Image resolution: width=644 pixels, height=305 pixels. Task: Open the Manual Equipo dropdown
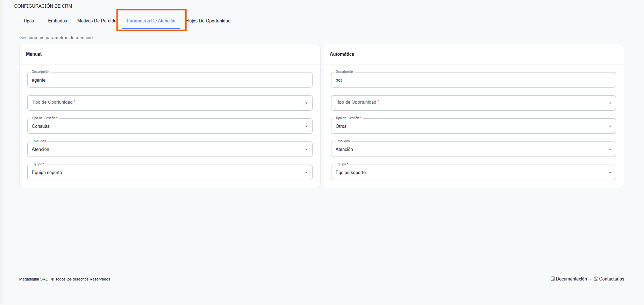170,173
